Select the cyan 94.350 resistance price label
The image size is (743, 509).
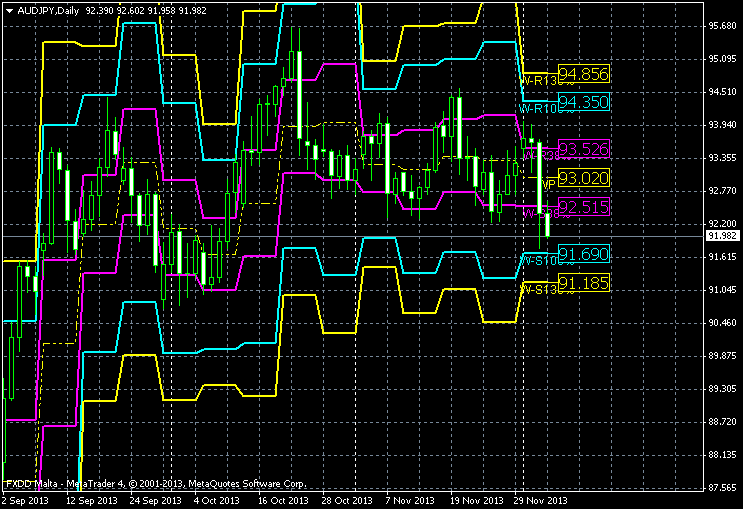pos(583,102)
